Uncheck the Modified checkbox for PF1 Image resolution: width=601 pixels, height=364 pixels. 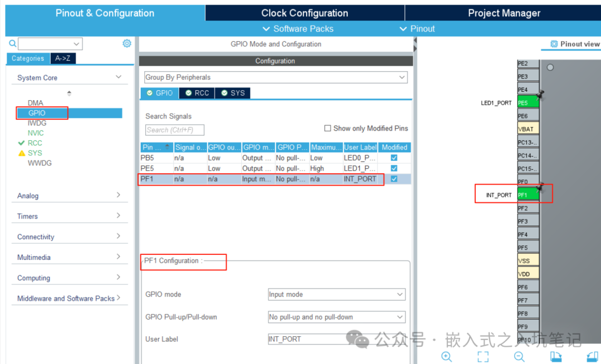click(395, 179)
